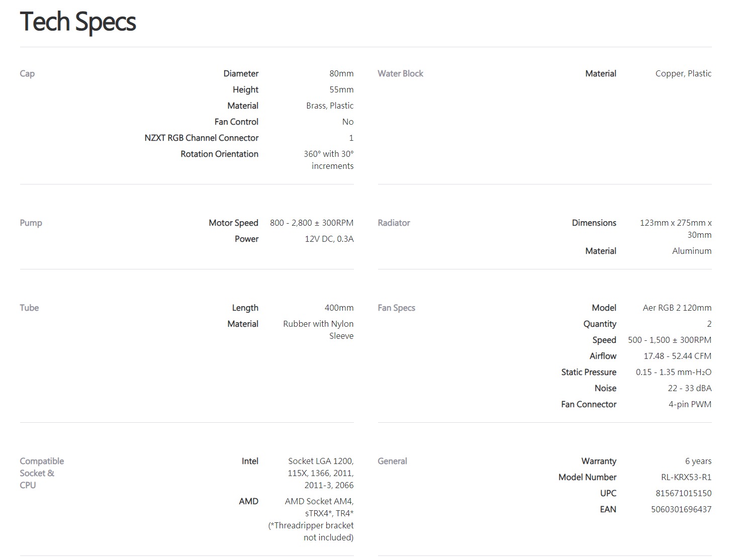Select the Cap section label
The height and width of the screenshot is (560, 734).
coord(27,73)
